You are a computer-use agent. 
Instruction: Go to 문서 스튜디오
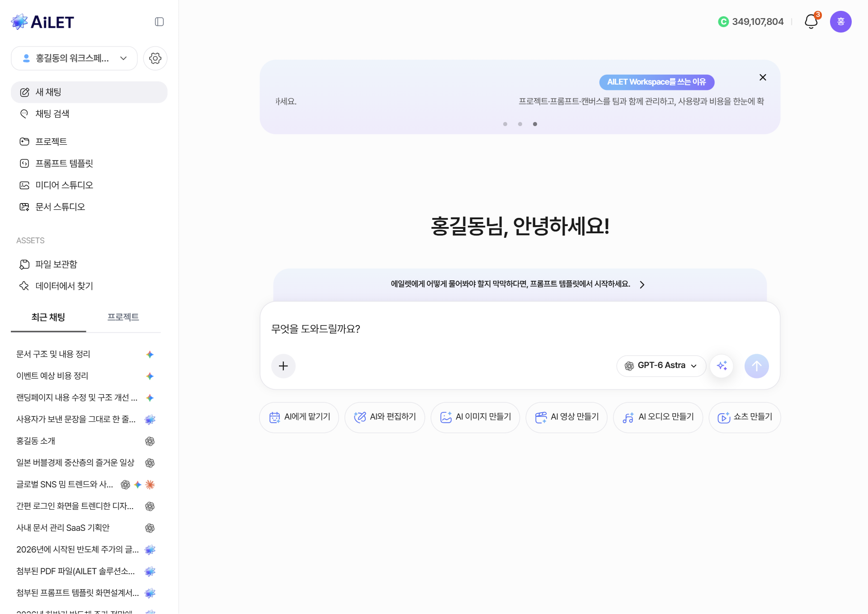(x=89, y=207)
